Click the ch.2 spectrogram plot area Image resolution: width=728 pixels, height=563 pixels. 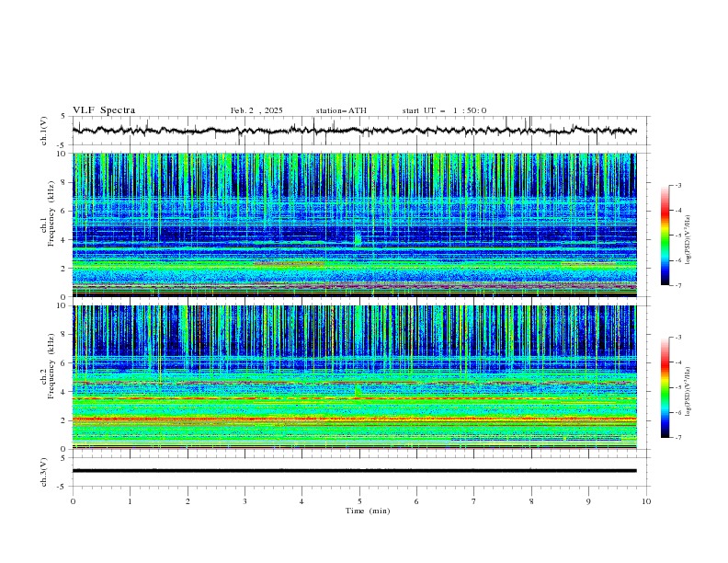(x=354, y=377)
